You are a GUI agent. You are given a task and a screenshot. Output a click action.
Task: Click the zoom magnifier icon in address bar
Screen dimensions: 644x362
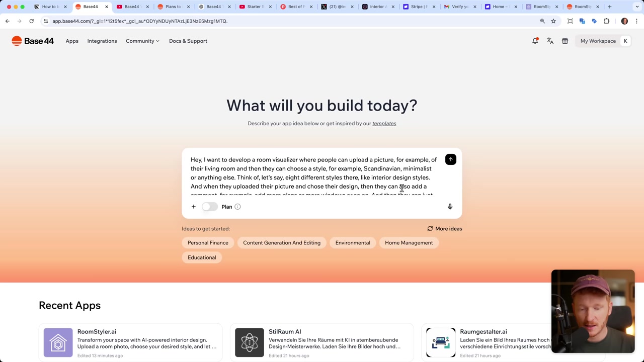(542, 21)
